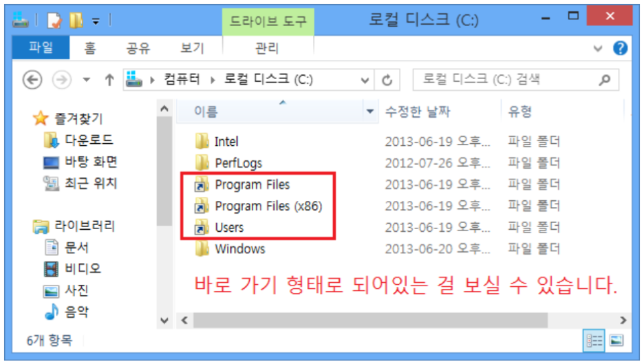Viewport: 644px width, 364px height.
Task: Refresh the folder with the refresh button
Action: click(387, 80)
